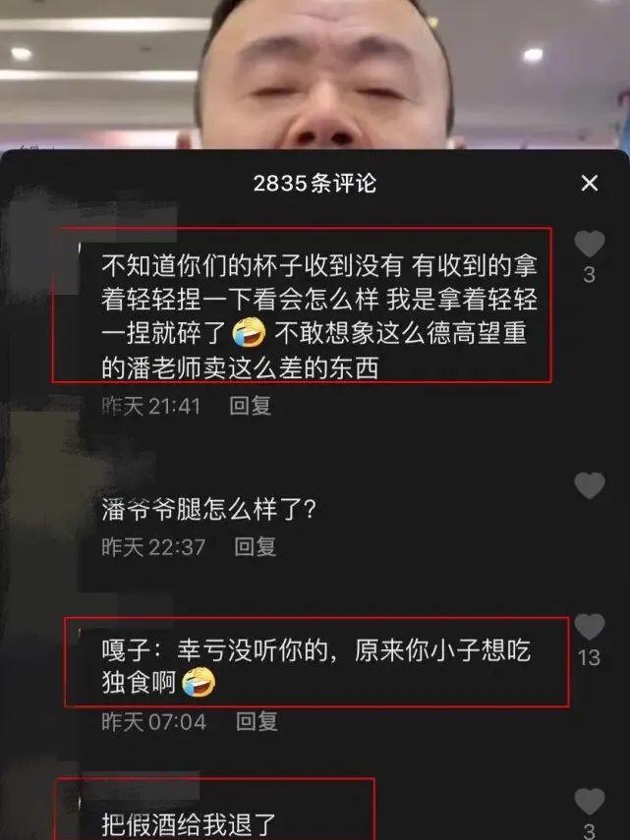Tap the laughing emoji after 独食啊
630x840 pixels.
coord(200,683)
